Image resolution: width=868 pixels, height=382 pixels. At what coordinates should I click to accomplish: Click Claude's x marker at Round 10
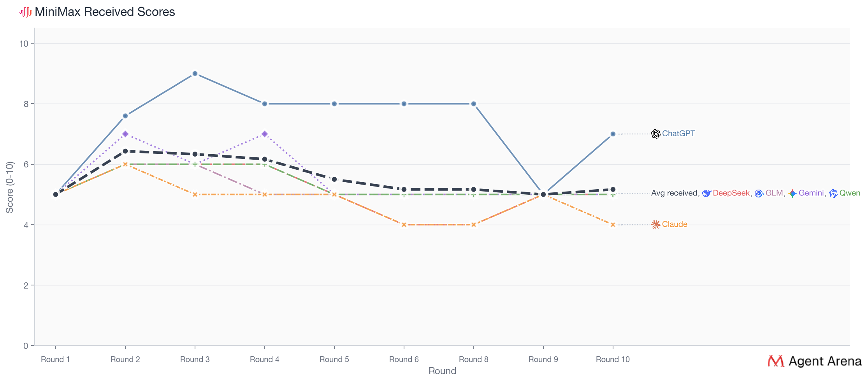pos(613,225)
